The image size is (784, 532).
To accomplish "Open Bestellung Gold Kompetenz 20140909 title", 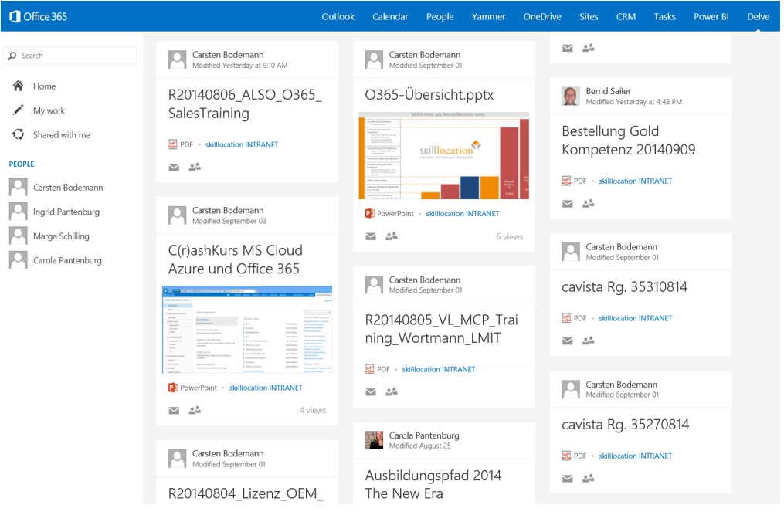I will [629, 141].
